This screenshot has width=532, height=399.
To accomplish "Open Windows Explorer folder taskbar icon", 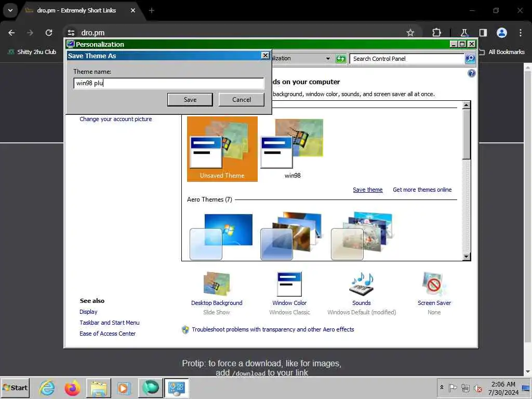I will tap(99, 388).
